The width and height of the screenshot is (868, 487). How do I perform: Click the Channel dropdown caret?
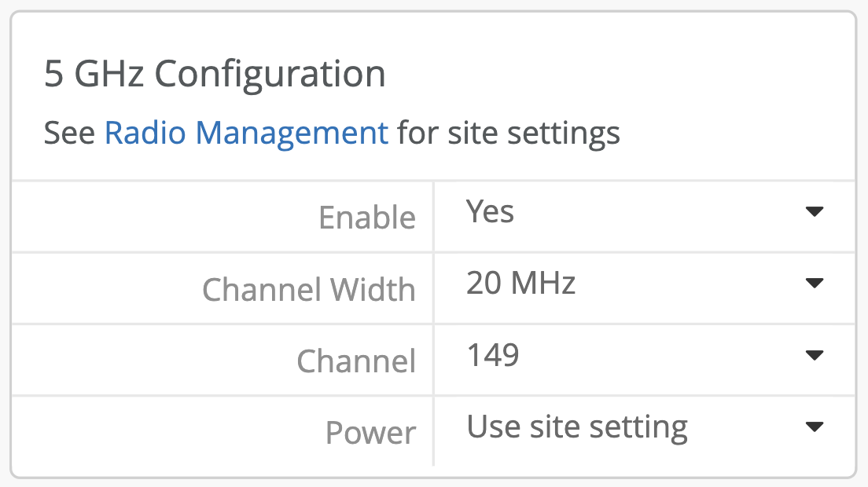click(x=815, y=354)
